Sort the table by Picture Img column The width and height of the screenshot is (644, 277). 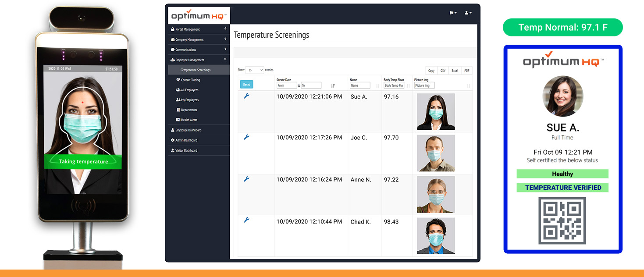[x=469, y=86]
